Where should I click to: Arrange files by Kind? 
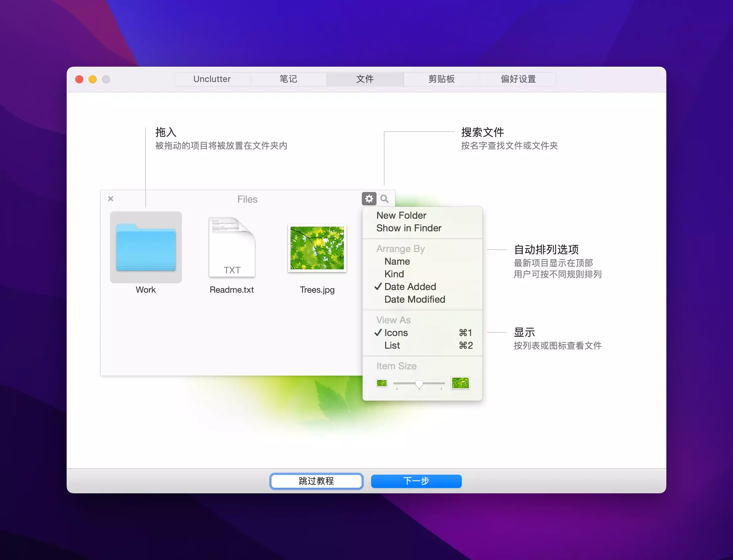click(x=394, y=274)
